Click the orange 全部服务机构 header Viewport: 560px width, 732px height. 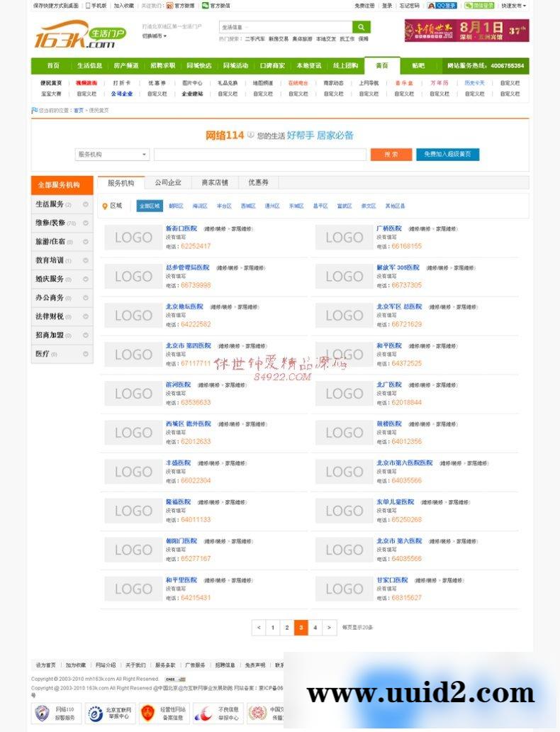(62, 185)
